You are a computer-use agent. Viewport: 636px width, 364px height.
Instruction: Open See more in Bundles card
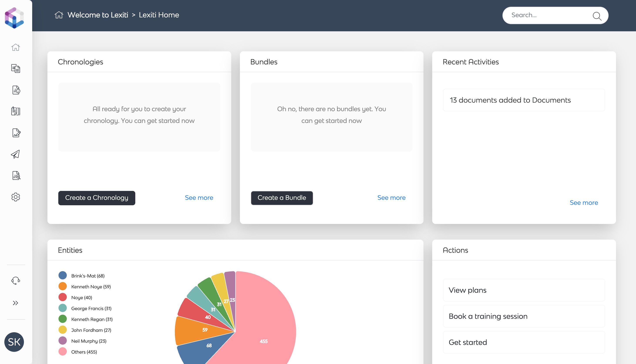click(391, 198)
